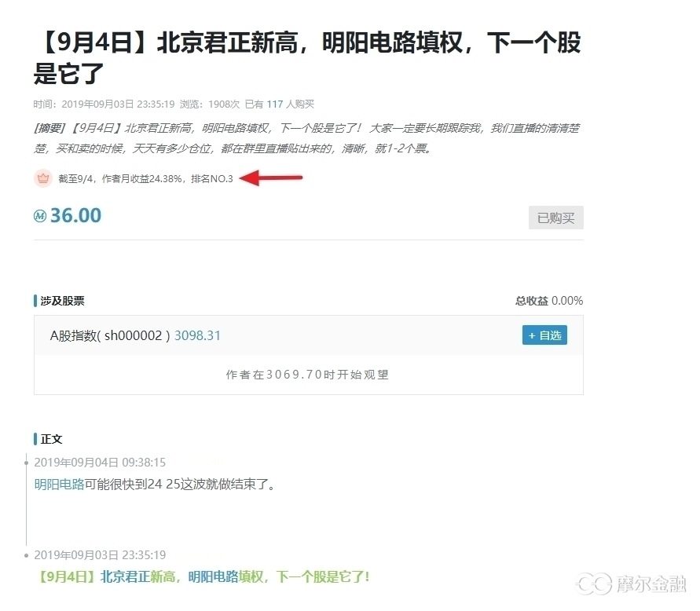700x611 pixels.
Task: Click the 涉及股票 section heading
Action: [x=62, y=301]
